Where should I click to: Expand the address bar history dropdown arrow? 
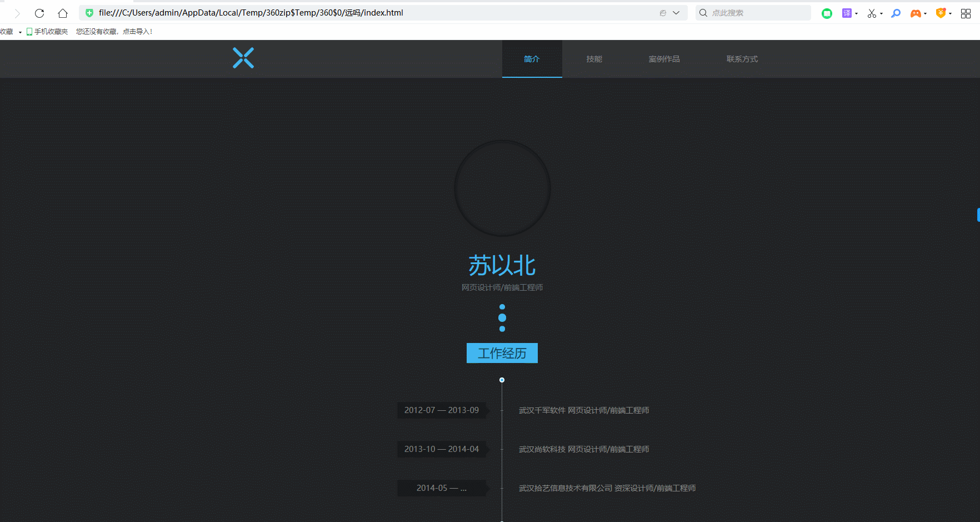pyautogui.click(x=676, y=13)
